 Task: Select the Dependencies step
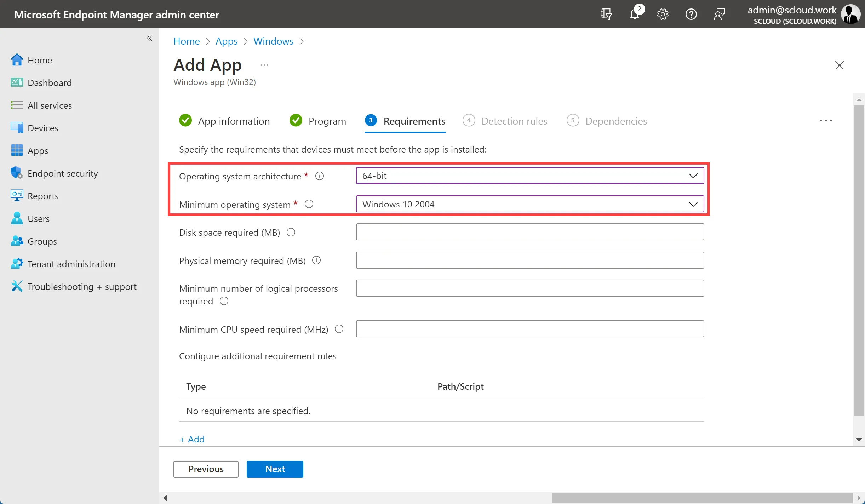pos(607,121)
